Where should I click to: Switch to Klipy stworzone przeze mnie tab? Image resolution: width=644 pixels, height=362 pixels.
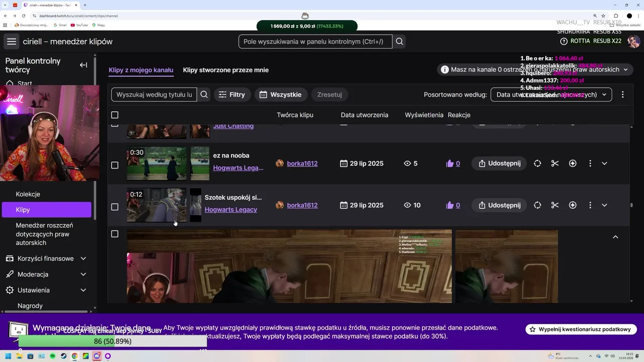225,70
